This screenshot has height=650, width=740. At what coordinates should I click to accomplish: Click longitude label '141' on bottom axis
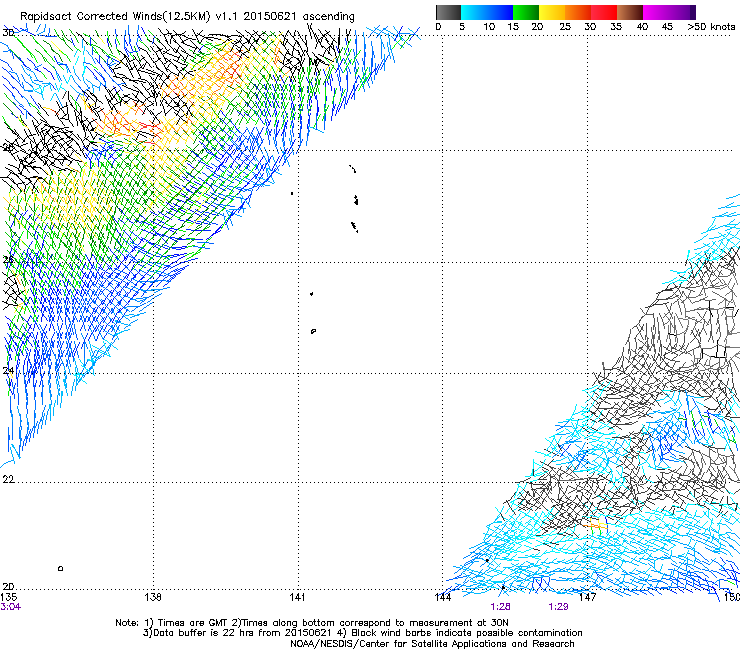click(x=297, y=597)
